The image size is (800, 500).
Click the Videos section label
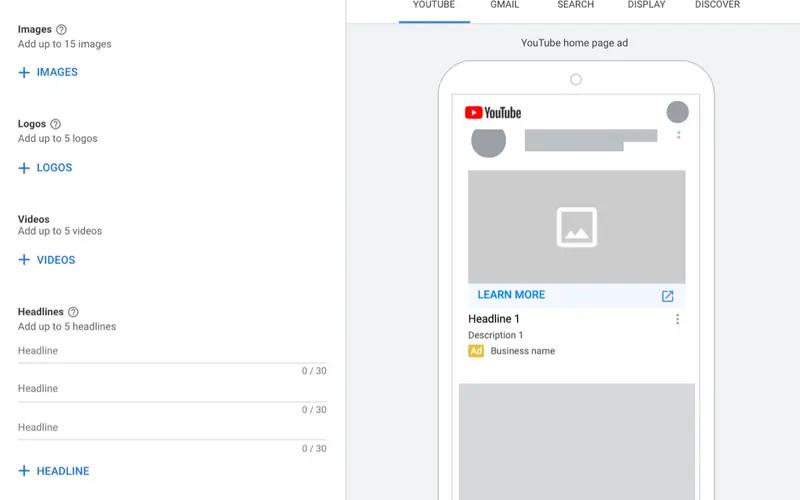point(34,219)
